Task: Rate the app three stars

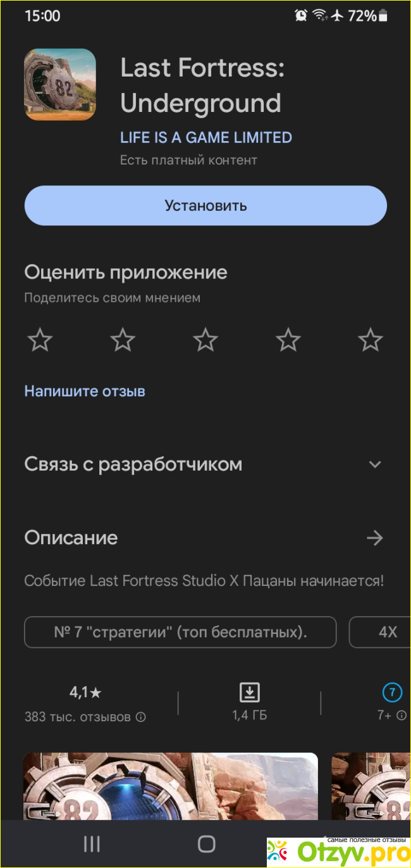Action: click(x=205, y=340)
